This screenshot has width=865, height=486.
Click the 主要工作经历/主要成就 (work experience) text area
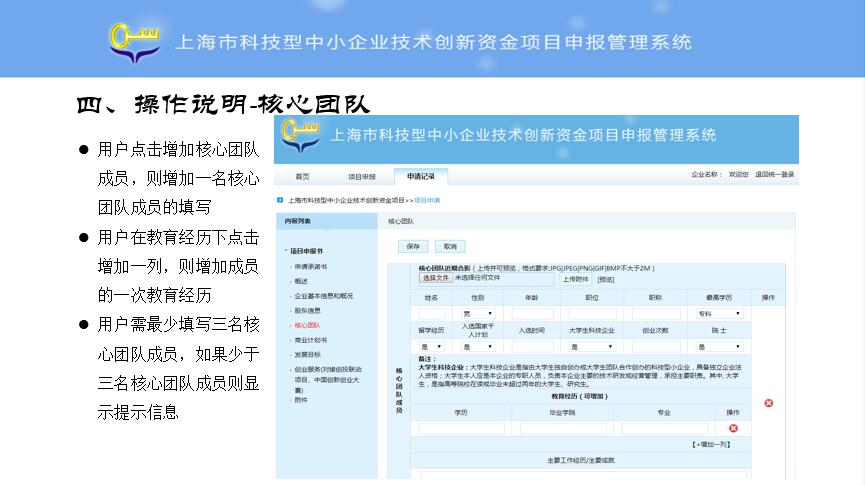[x=584, y=475]
